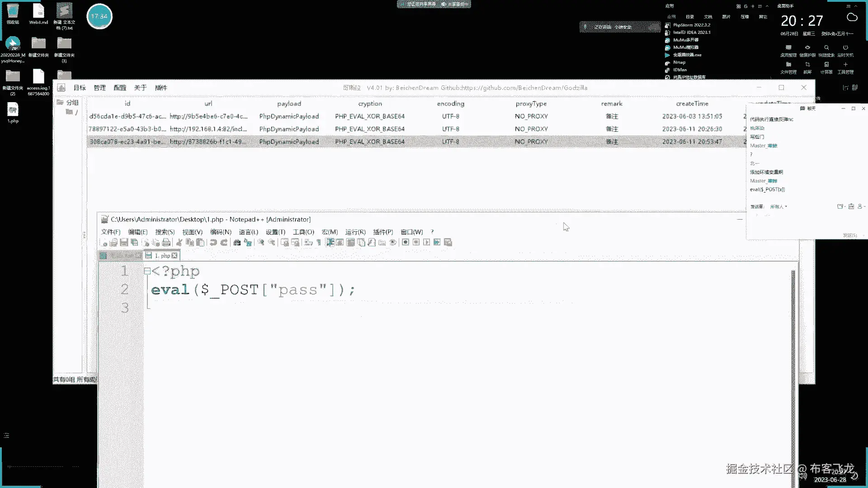Viewport: 868px width, 488px height.
Task: Click the Cut scissors toolbar icon
Action: [x=179, y=243]
